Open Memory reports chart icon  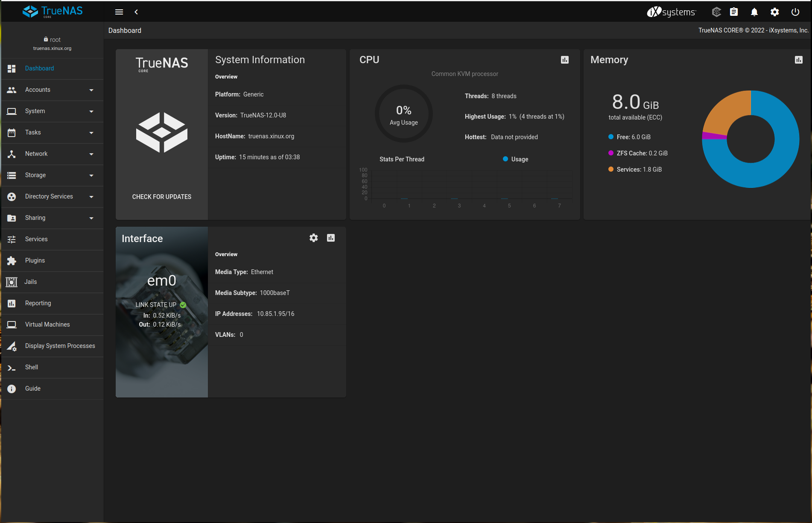(x=798, y=60)
